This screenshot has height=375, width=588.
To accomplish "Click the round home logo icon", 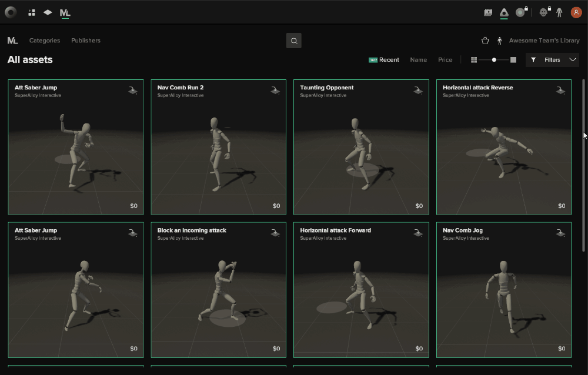I will (11, 12).
